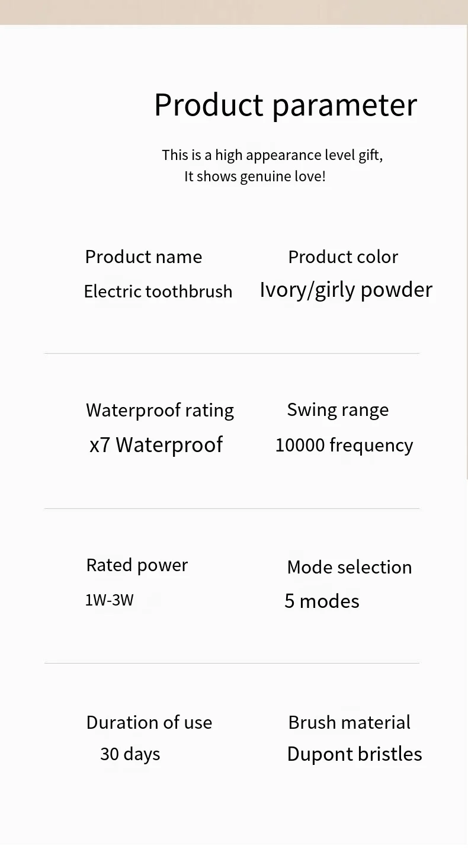Select the Product name label
This screenshot has width=468, height=868.
coord(143,257)
